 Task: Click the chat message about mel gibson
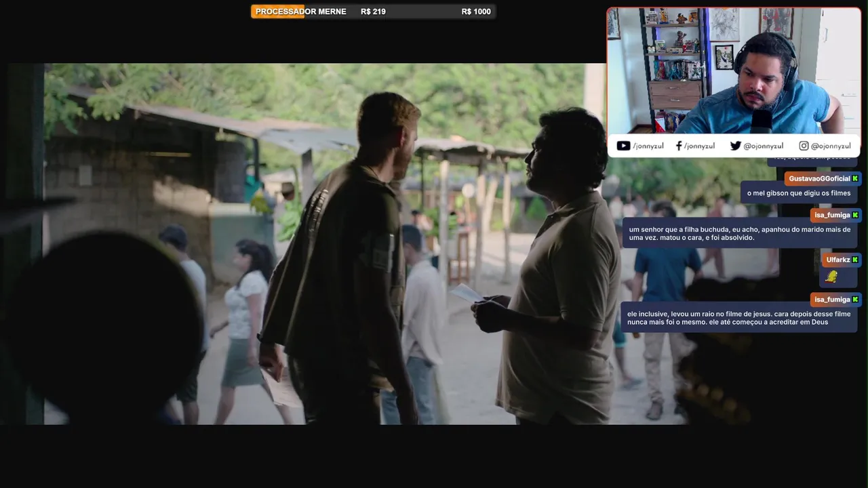pyautogui.click(x=799, y=193)
